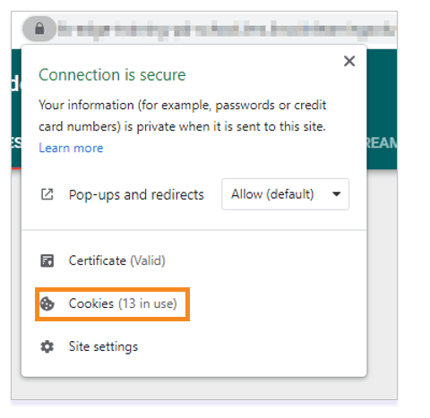
Task: Open Certificate (Valid) details
Action: [x=117, y=261]
